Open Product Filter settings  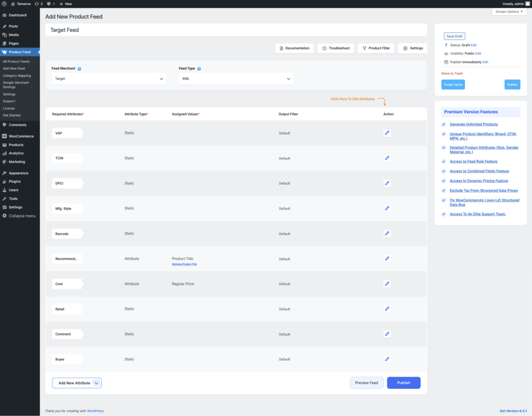pos(376,48)
